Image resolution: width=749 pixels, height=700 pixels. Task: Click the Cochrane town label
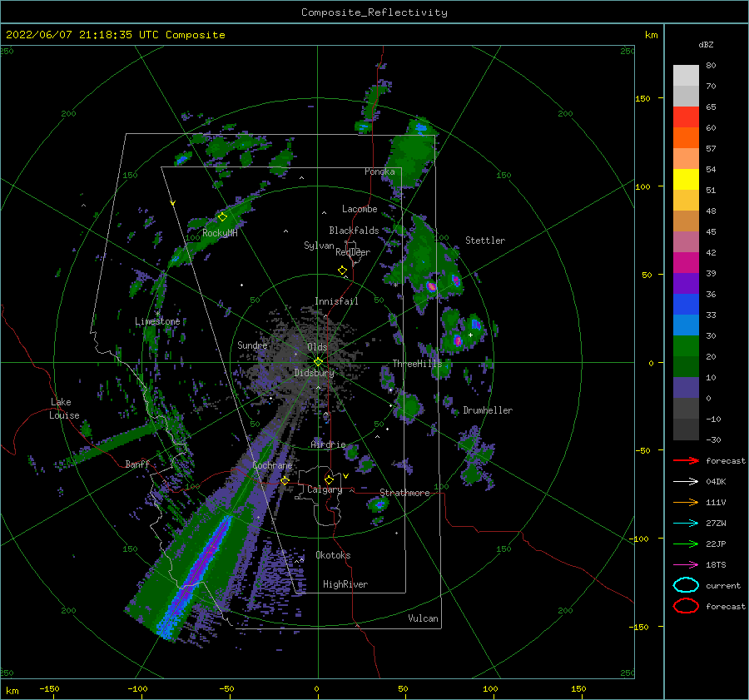[x=272, y=465]
